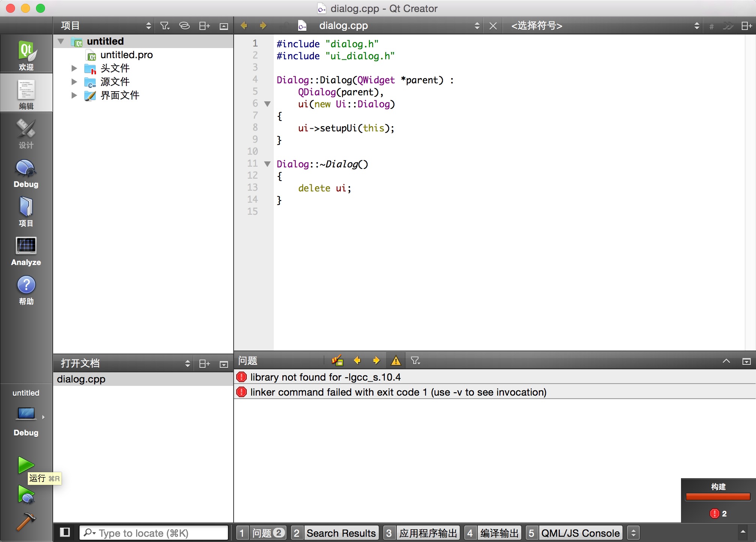Image resolution: width=756 pixels, height=542 pixels.
Task: Focus the Type to locate field
Action: (154, 533)
